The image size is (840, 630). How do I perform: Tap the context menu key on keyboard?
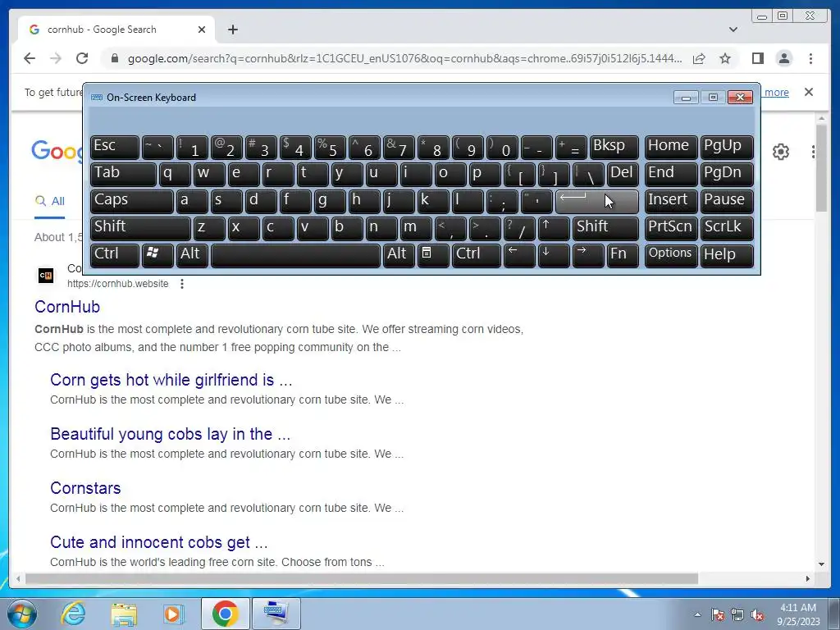(x=433, y=255)
